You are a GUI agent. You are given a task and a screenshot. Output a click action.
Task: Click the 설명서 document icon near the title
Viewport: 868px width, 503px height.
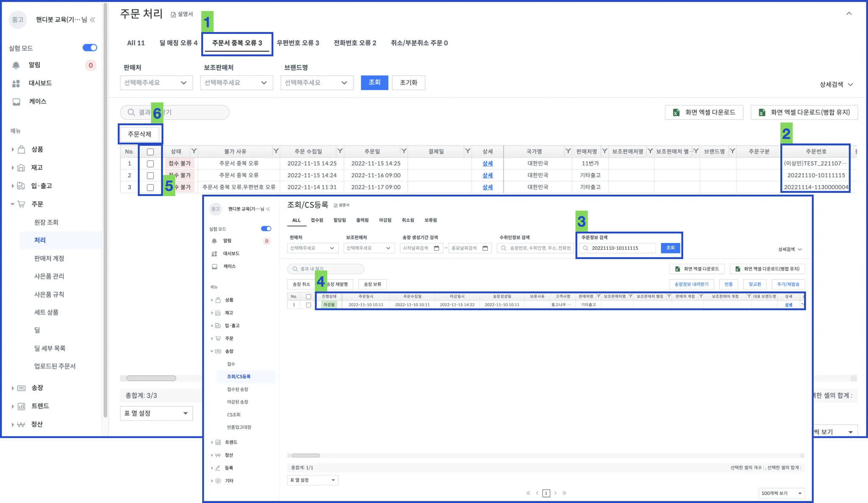tap(173, 14)
